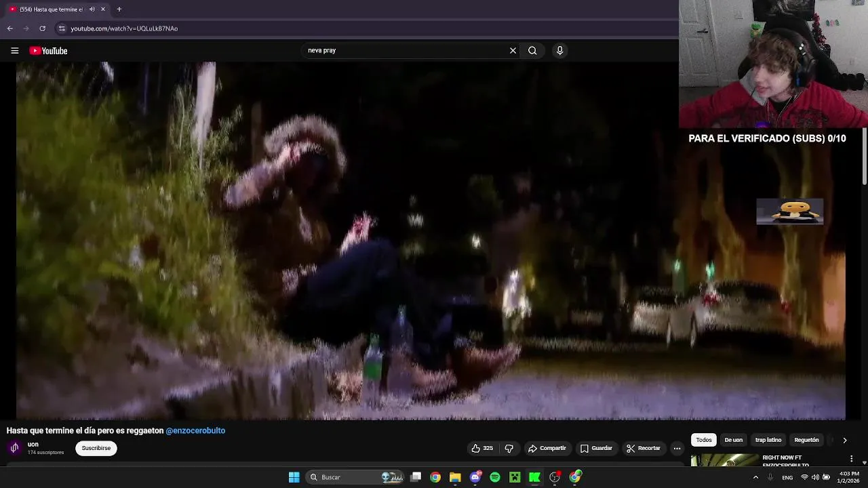Show hidden system tray icons
This screenshot has width=868, height=488.
point(755,477)
